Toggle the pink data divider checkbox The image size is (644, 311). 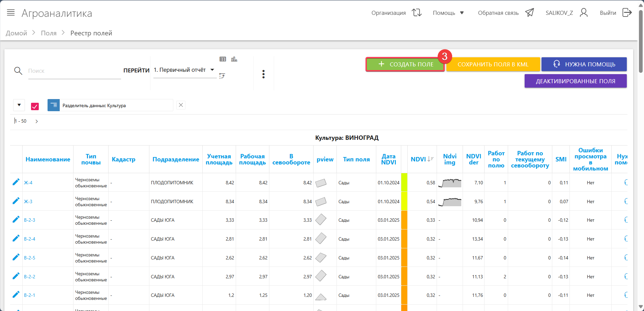[35, 106]
